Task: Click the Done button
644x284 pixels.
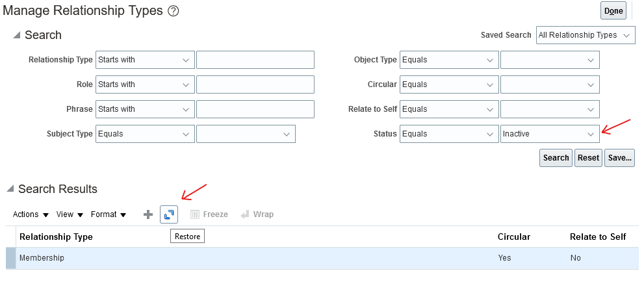Action: point(613,11)
